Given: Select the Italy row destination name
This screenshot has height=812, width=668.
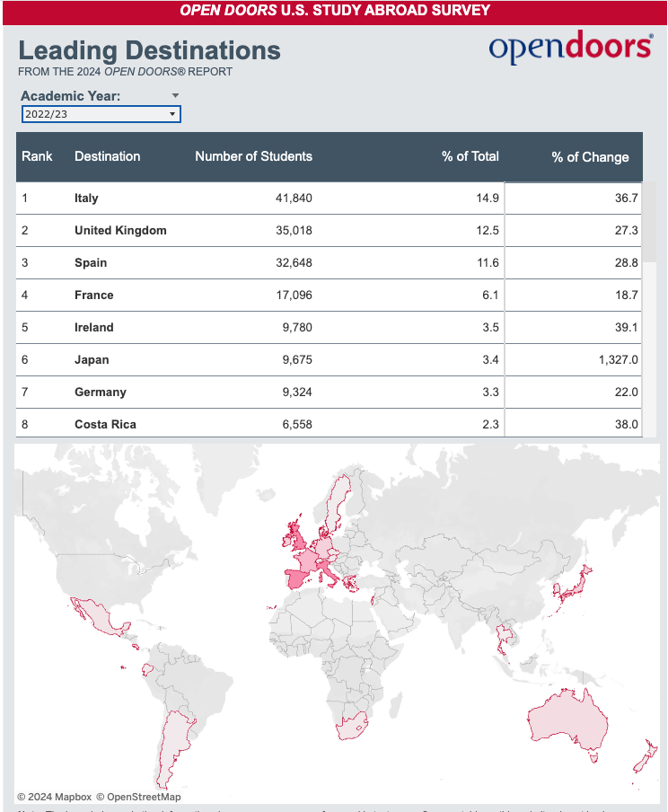Looking at the screenshot, I should (86, 199).
